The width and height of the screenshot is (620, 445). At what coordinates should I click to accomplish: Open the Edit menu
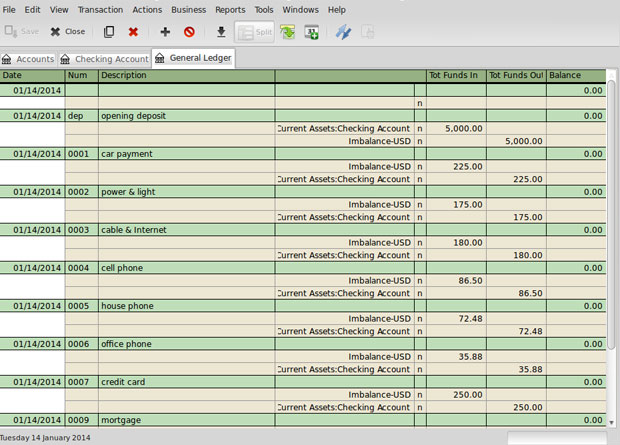(x=32, y=9)
